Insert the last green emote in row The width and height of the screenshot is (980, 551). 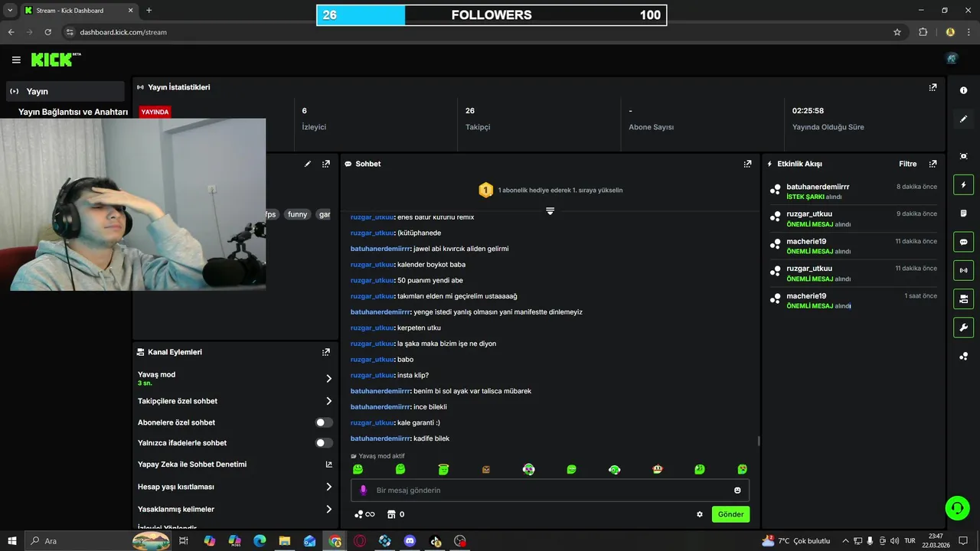point(742,469)
